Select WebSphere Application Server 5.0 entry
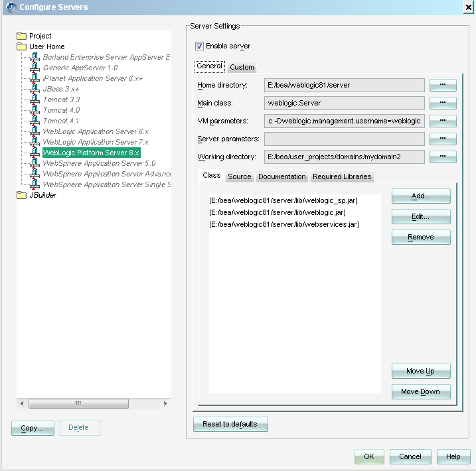The image size is (476, 471). tap(99, 163)
